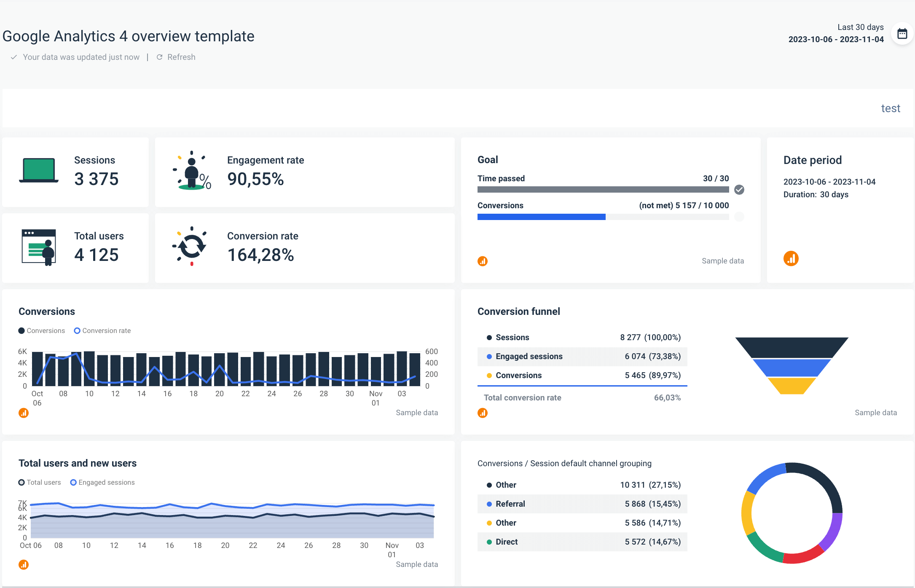The image size is (915, 588).
Task: Click the Google Analytics icon in the Date period widget
Action: coord(791,258)
